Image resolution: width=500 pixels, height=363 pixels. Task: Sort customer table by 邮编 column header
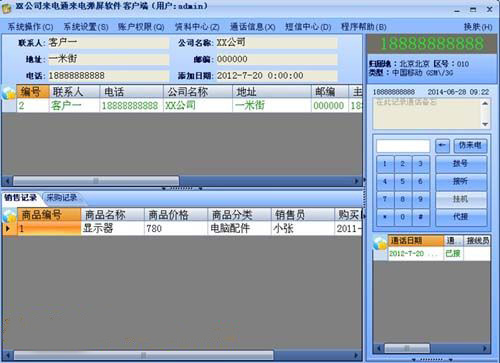click(330, 92)
